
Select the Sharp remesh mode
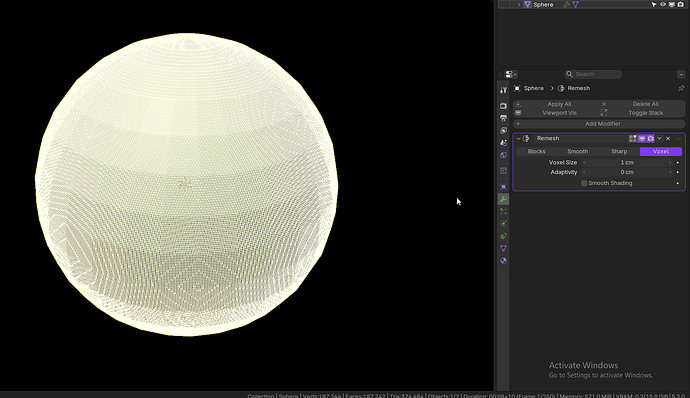(619, 151)
